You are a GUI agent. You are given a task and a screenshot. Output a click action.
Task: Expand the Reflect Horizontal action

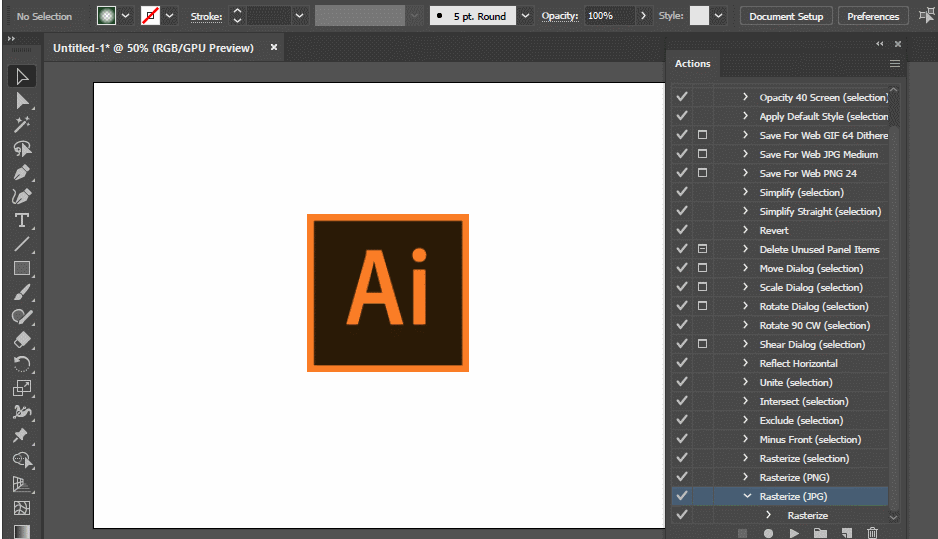coord(745,363)
